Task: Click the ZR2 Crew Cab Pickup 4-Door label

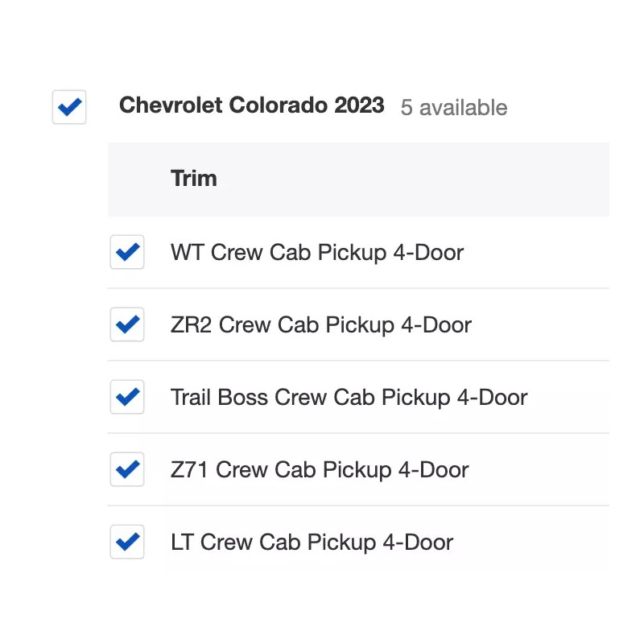Action: click(321, 325)
